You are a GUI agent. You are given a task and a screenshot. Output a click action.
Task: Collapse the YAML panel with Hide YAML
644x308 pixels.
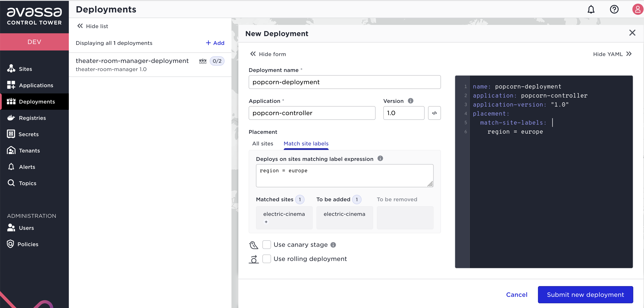click(612, 54)
